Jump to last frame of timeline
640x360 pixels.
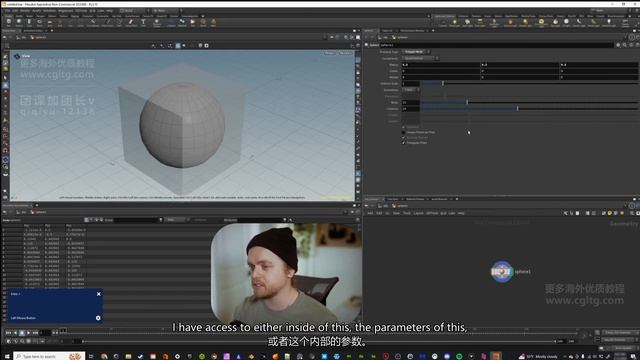tap(36, 333)
